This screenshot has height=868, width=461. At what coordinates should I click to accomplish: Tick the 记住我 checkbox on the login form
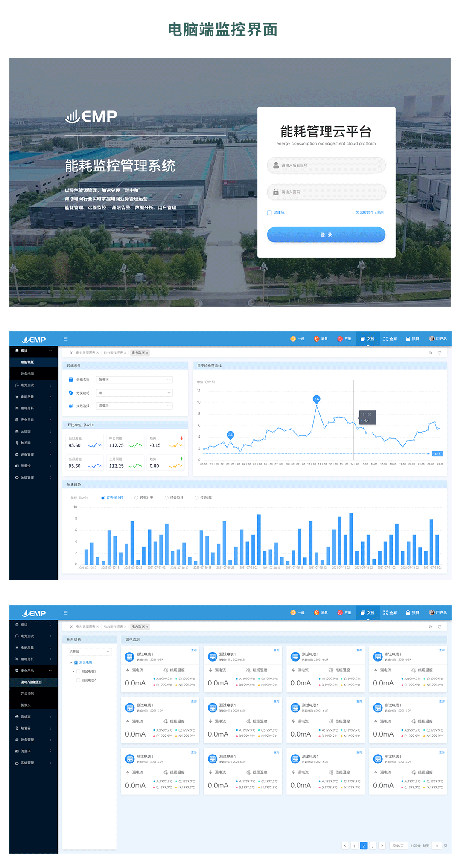[x=269, y=212]
